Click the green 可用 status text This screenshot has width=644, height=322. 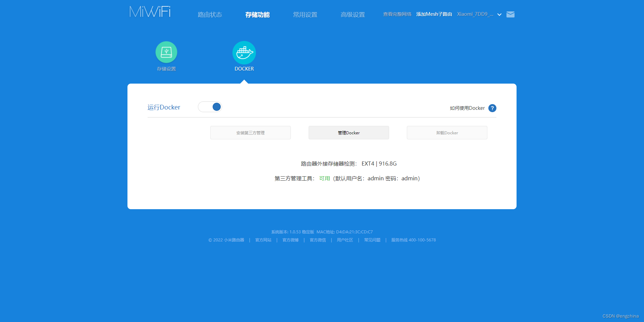[325, 178]
